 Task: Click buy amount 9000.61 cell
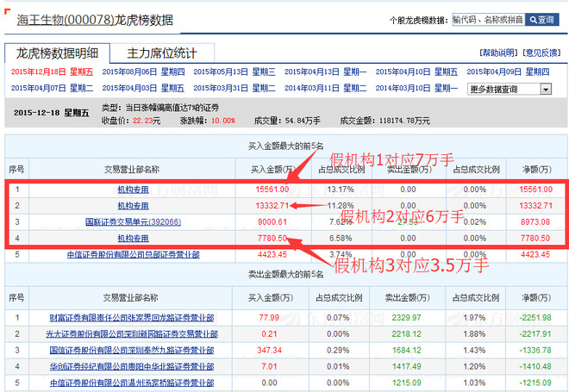tap(272, 221)
